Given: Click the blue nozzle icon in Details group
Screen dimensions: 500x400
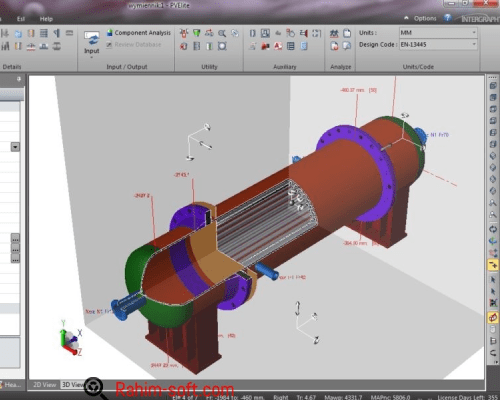Looking at the screenshot, I should click(x=18, y=33).
